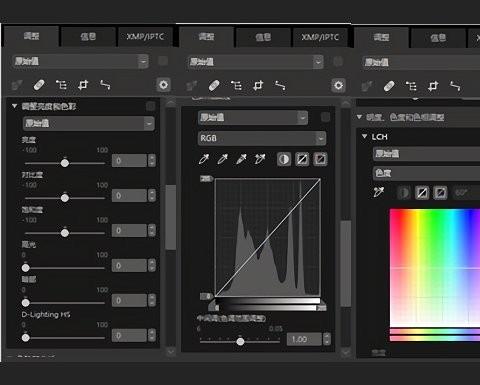Collapse the LCH section triangle
The height and width of the screenshot is (385, 480).
coord(364,136)
